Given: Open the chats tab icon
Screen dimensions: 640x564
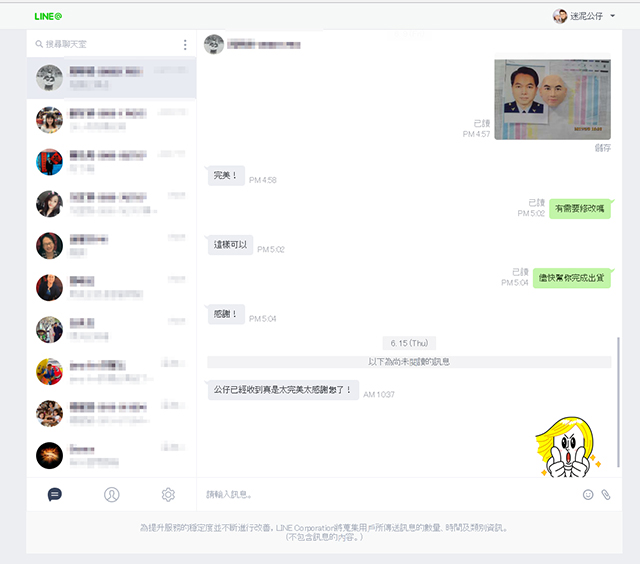Looking at the screenshot, I should 55,494.
